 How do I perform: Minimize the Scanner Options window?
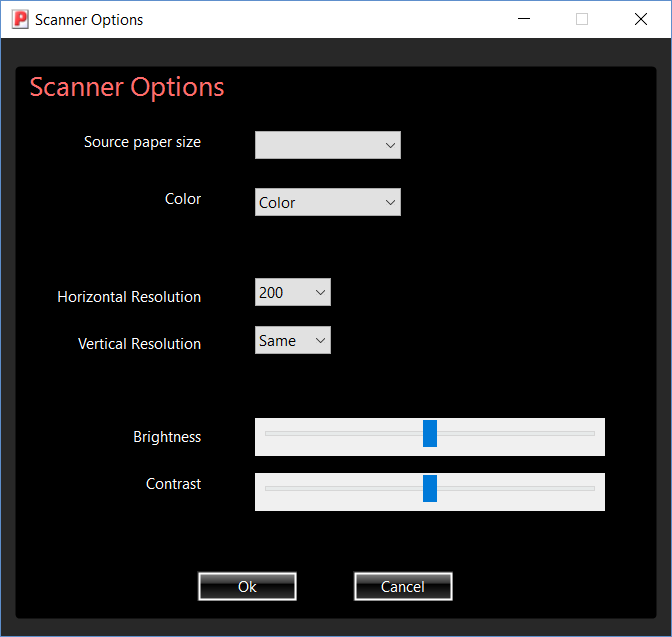(525, 19)
